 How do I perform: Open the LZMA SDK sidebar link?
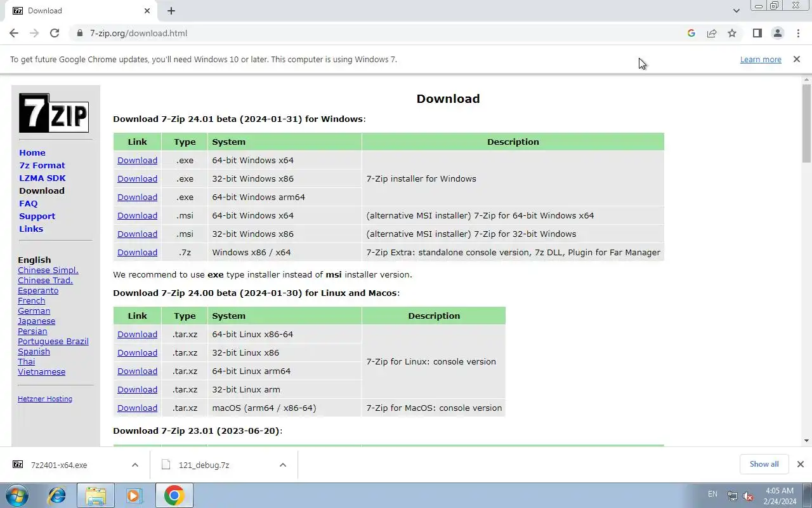coord(43,178)
